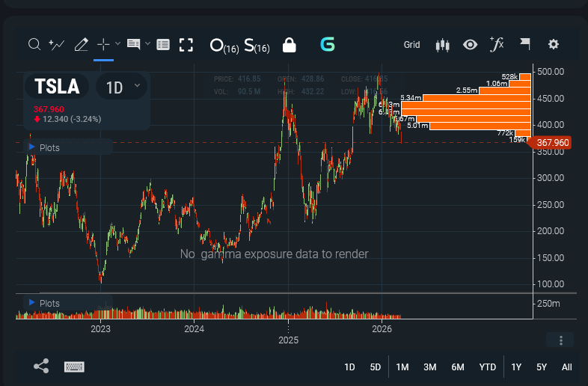Viewport: 588px width, 386px height.
Task: Open annotation tool dropdown arrow
Action: [148, 43]
